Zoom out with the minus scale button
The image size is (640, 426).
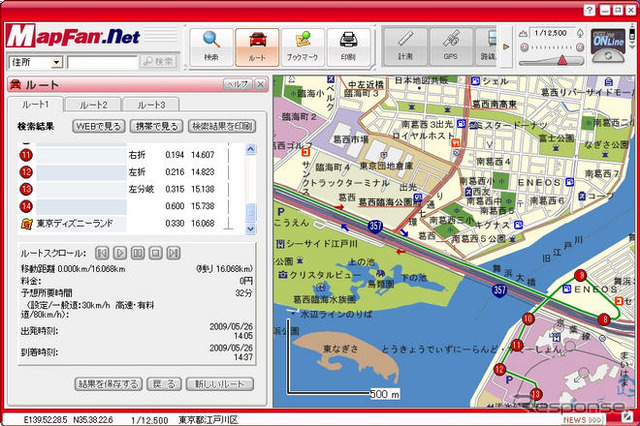click(524, 48)
